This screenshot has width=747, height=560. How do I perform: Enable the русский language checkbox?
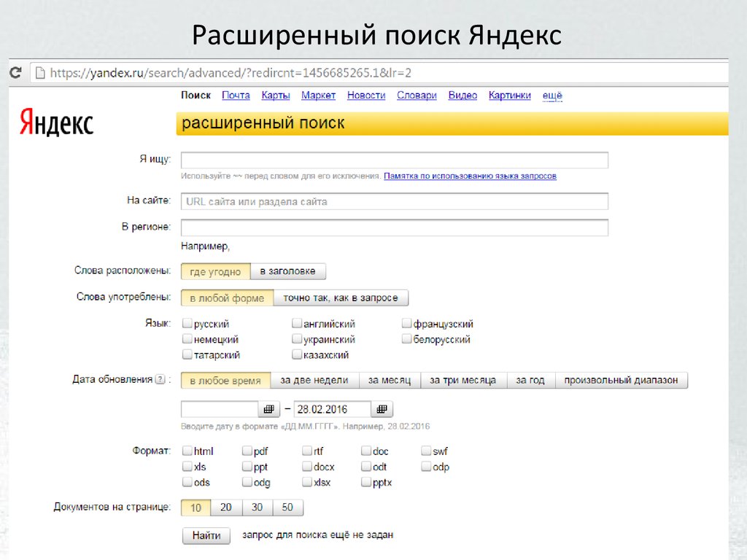pos(187,324)
